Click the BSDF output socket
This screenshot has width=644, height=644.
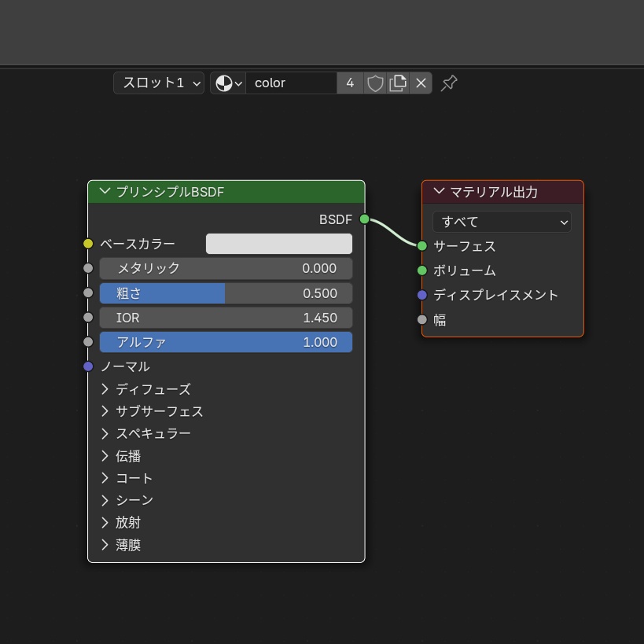363,220
